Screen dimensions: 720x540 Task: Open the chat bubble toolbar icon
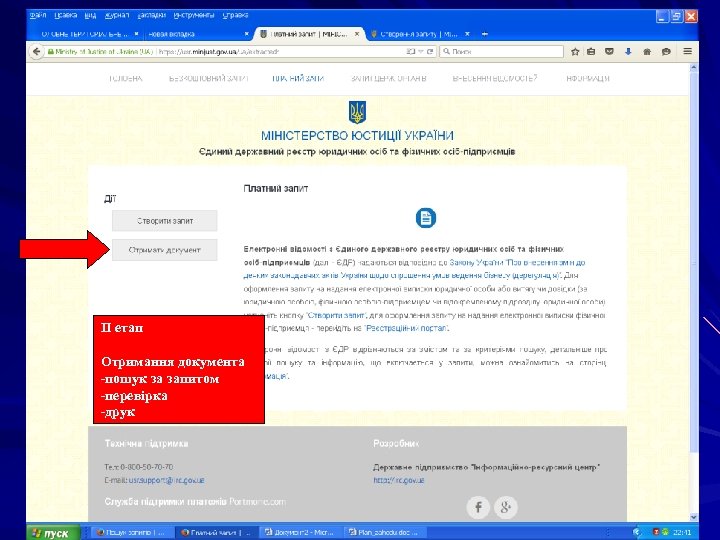pos(666,52)
